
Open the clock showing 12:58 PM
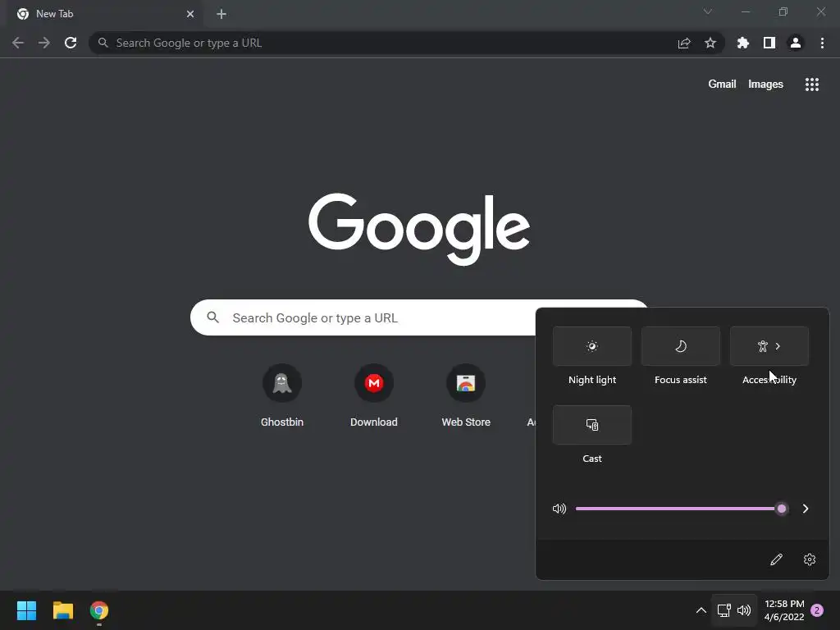pyautogui.click(x=784, y=610)
